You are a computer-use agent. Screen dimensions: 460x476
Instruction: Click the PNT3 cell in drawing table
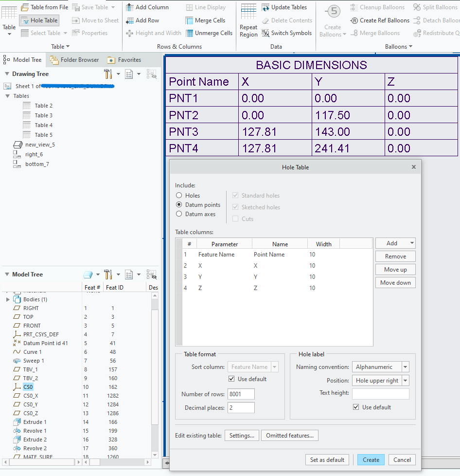pos(202,131)
